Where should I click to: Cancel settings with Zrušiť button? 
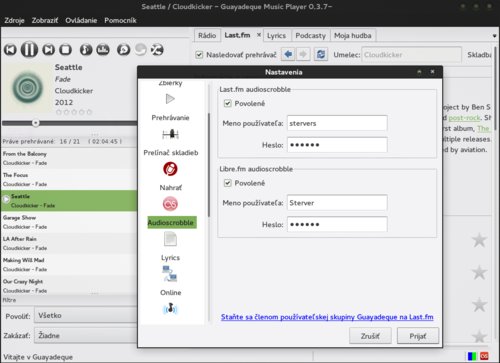pos(370,336)
